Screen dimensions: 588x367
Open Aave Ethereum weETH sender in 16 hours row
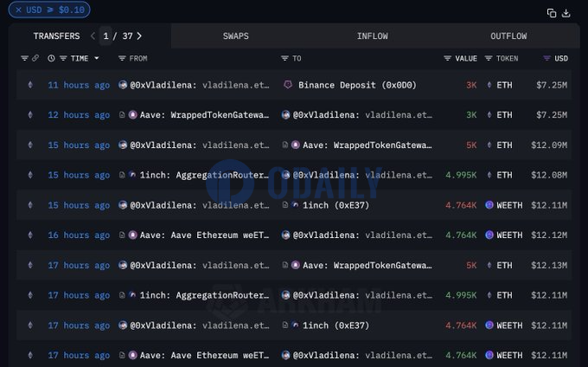tap(204, 235)
